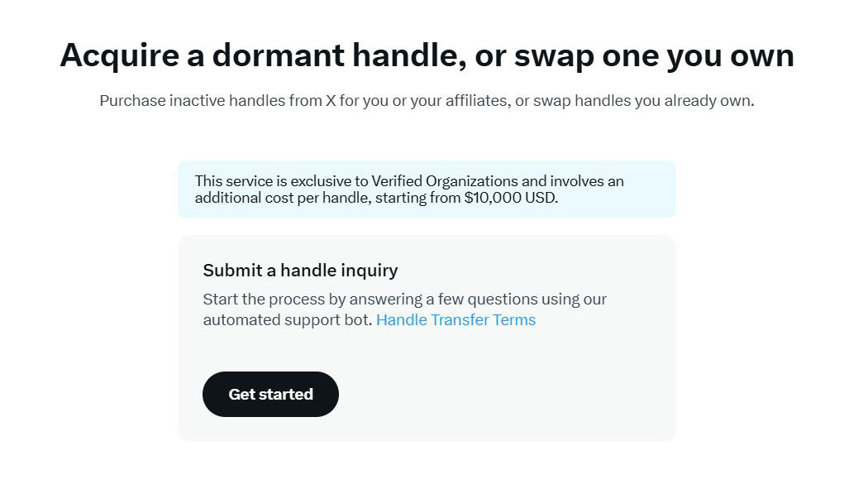Click the Get started button
Viewport: 868px width, 489px height.
[x=270, y=394]
